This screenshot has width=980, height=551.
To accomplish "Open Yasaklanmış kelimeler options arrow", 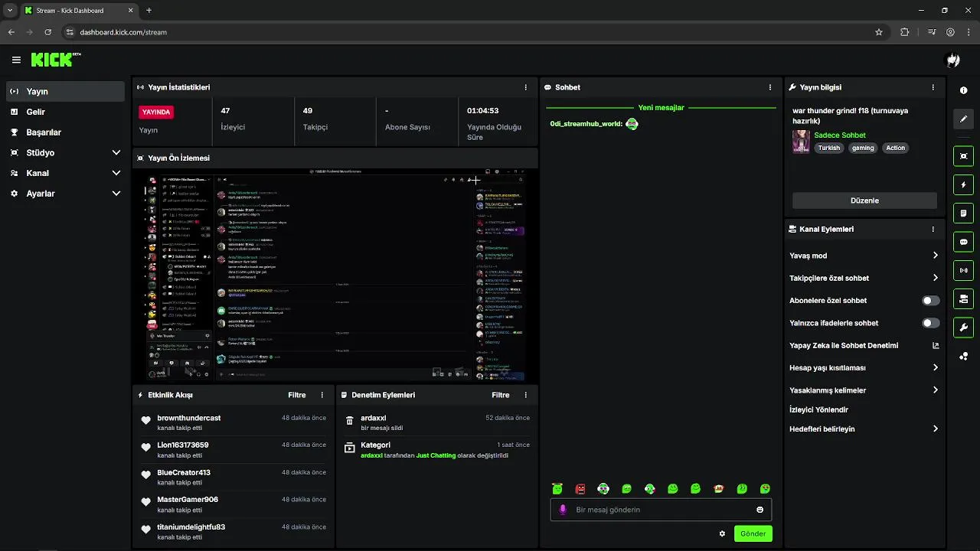I will click(936, 390).
